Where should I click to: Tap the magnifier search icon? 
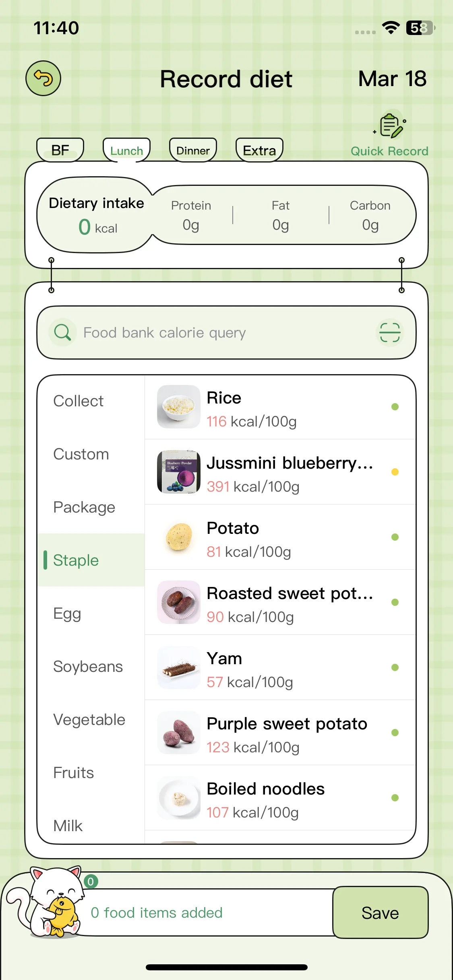click(x=63, y=332)
